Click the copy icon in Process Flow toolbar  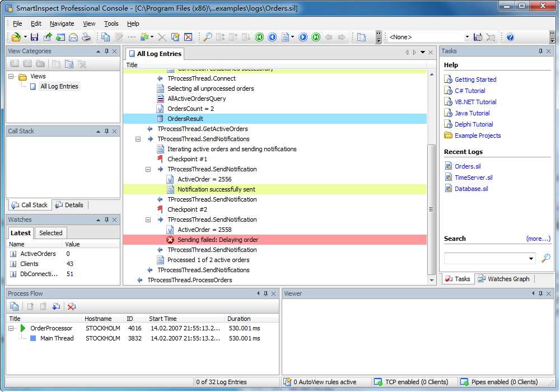coord(14,306)
